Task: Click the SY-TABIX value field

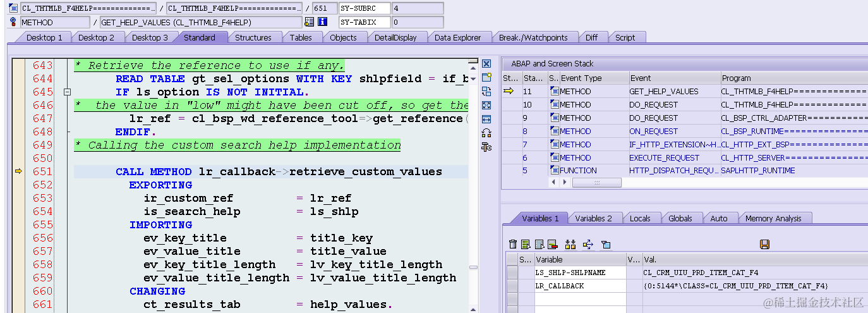Action: (417, 22)
